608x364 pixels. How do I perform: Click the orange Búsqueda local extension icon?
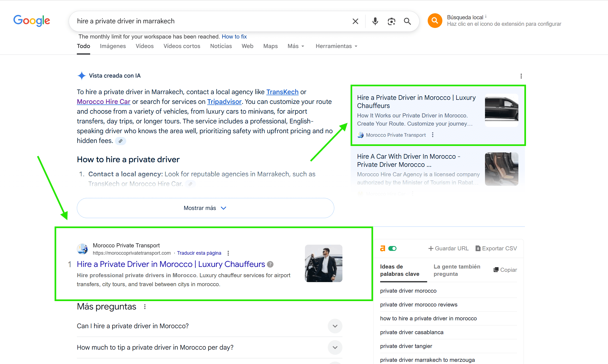tap(435, 21)
